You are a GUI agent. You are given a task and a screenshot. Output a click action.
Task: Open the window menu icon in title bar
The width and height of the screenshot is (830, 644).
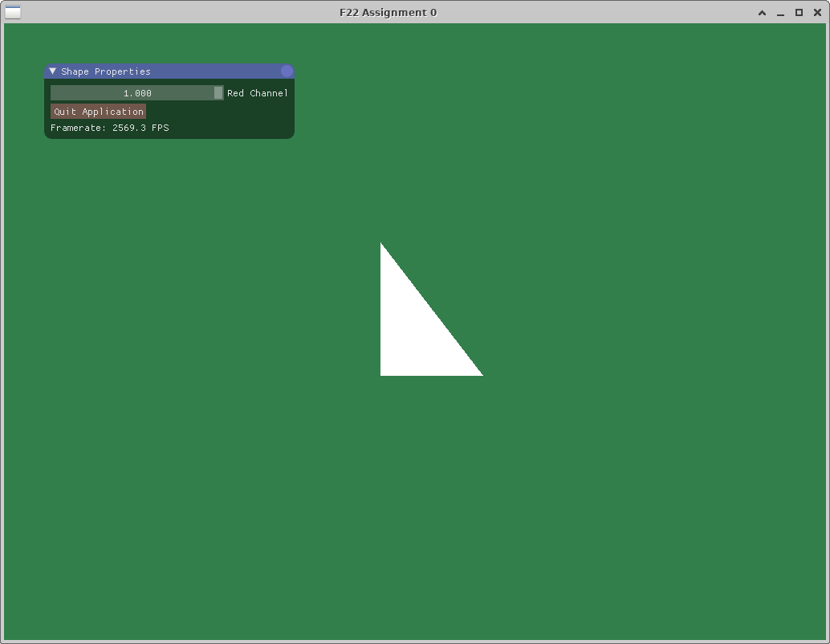click(13, 12)
